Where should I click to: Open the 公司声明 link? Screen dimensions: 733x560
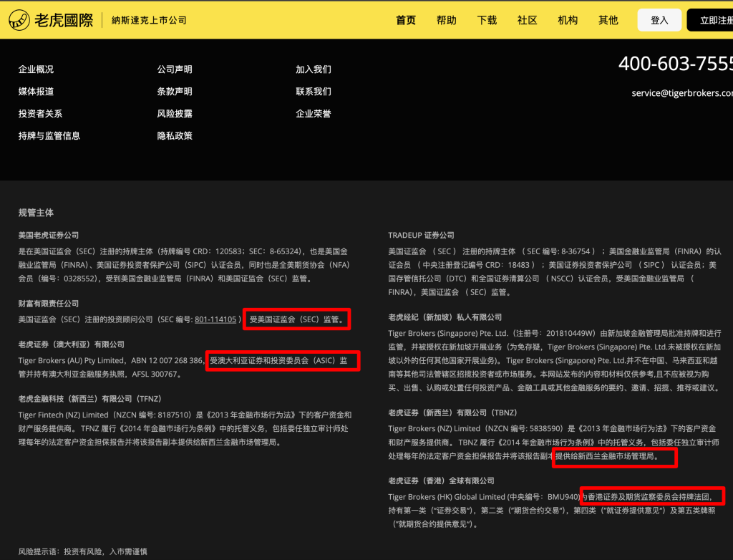click(x=175, y=69)
